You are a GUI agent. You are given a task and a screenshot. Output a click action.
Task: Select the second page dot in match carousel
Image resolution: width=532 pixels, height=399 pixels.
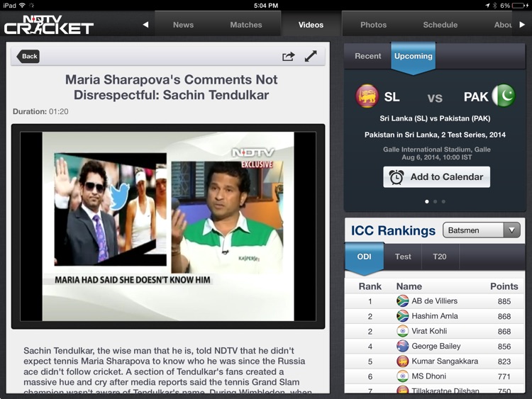[435, 202]
